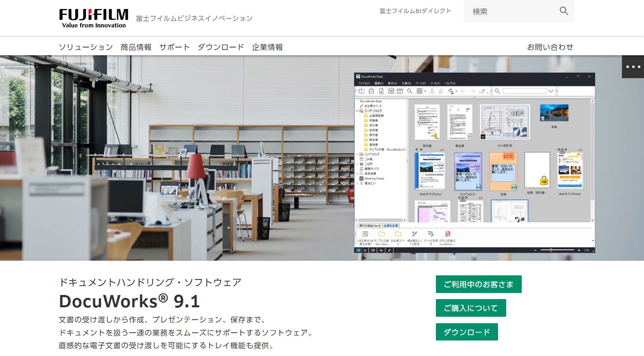The image size is (644, 356).
Task: Open the 文書(D) menu
Action: coord(406,83)
